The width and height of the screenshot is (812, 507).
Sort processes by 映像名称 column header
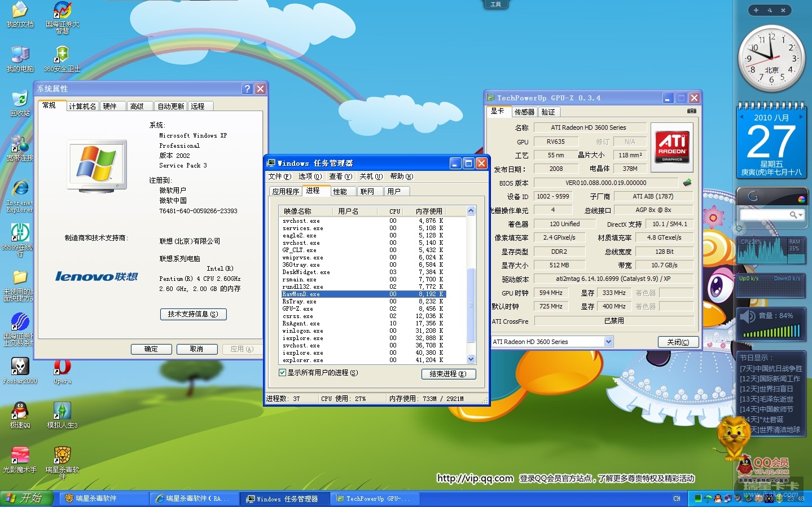tap(307, 211)
